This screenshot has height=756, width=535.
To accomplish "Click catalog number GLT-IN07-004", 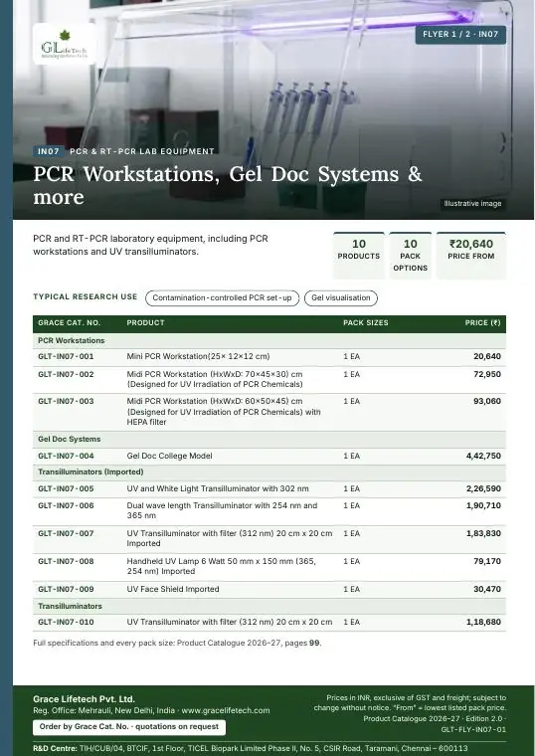I will pyautogui.click(x=66, y=457).
